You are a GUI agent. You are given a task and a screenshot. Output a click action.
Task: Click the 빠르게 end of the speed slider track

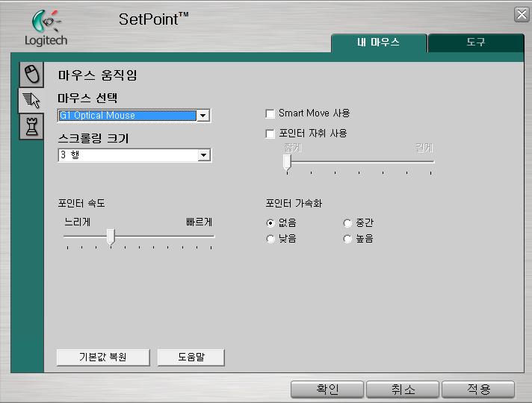211,237
